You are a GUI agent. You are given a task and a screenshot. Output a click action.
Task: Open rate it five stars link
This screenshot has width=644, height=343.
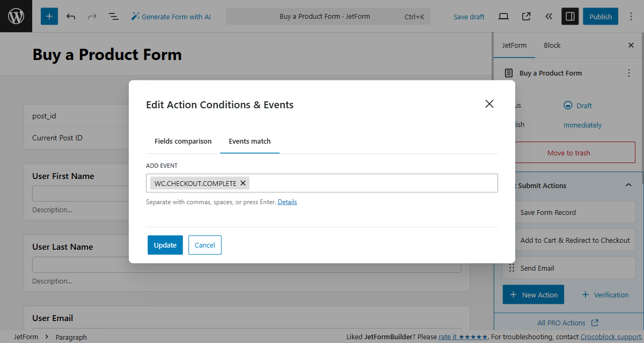pyautogui.click(x=463, y=337)
